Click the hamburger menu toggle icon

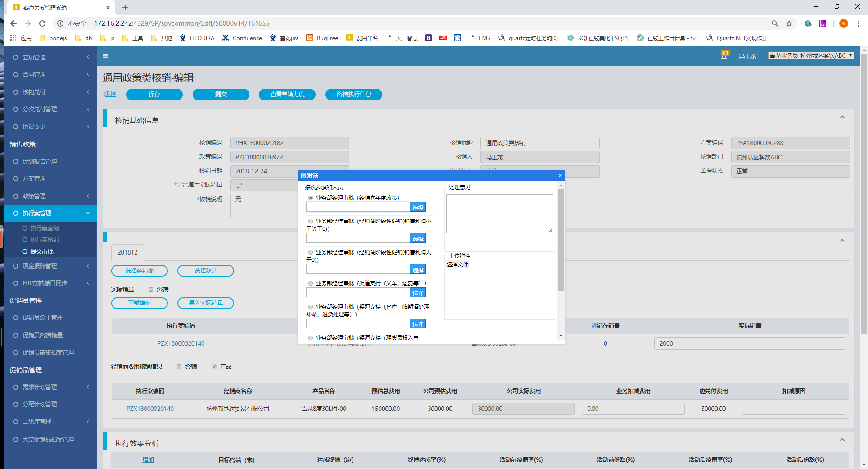point(105,56)
